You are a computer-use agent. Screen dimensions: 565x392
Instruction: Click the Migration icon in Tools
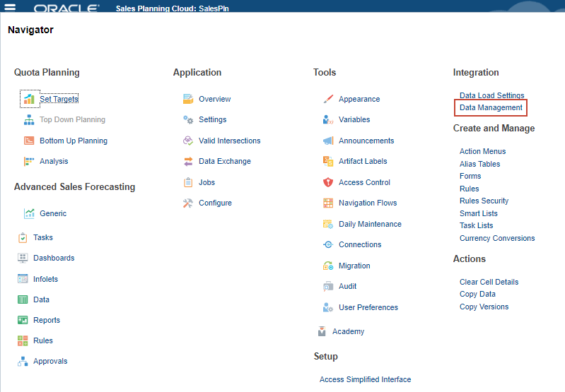(x=328, y=266)
